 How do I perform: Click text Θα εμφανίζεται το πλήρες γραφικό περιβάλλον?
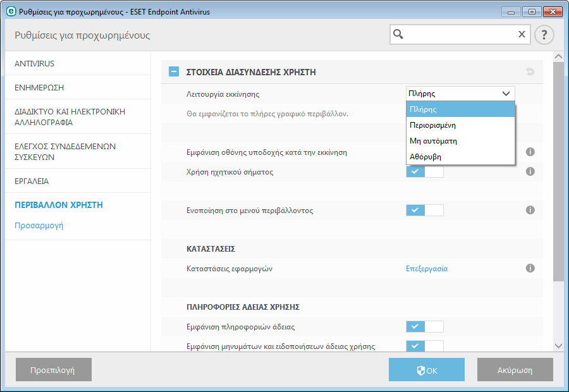pos(267,114)
